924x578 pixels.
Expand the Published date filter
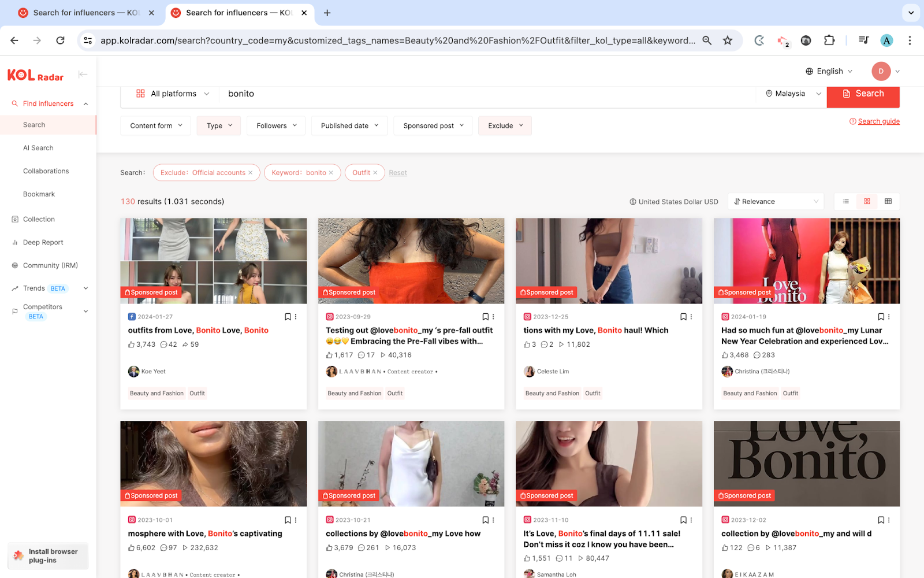[x=349, y=125]
